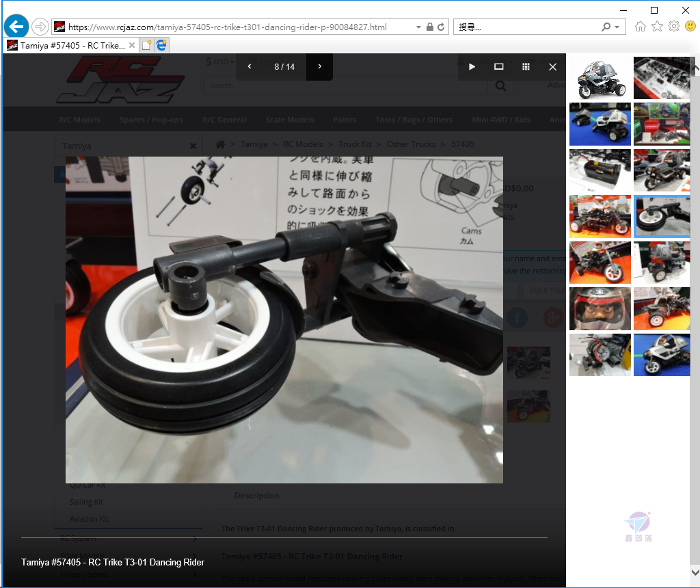Select the Tamiya #57405 browser tab
This screenshot has height=588, width=700.
pos(71,45)
